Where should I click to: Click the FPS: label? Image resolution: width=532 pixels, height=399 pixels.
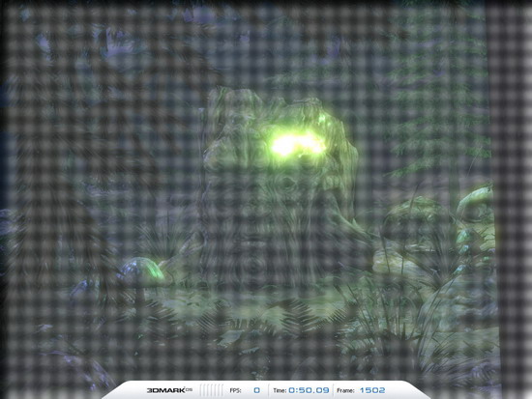coord(235,390)
